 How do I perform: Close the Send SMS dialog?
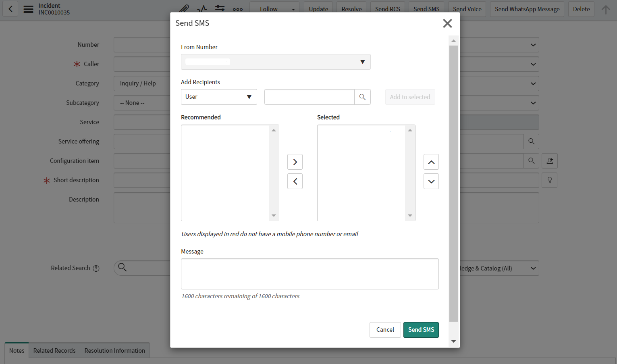coord(447,23)
